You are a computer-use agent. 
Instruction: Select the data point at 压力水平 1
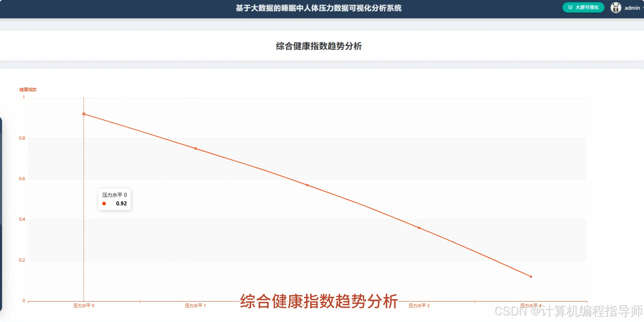196,149
